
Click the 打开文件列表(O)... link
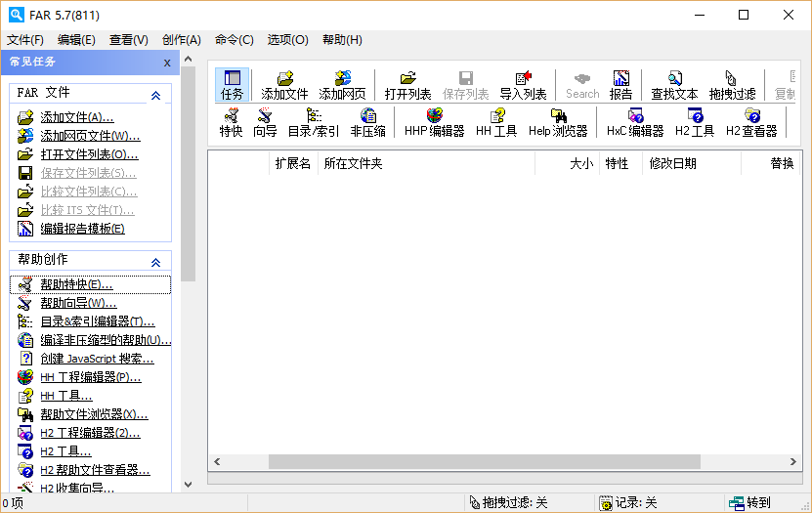89,154
